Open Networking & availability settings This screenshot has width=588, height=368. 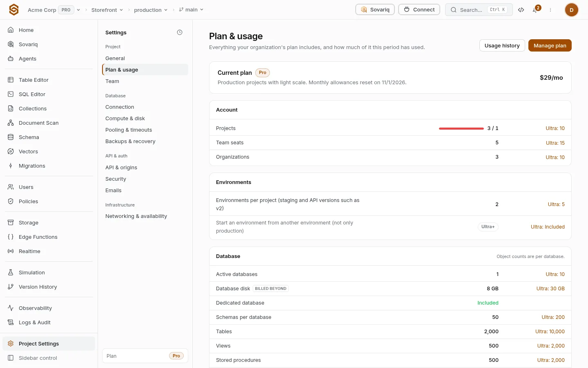coord(145,216)
